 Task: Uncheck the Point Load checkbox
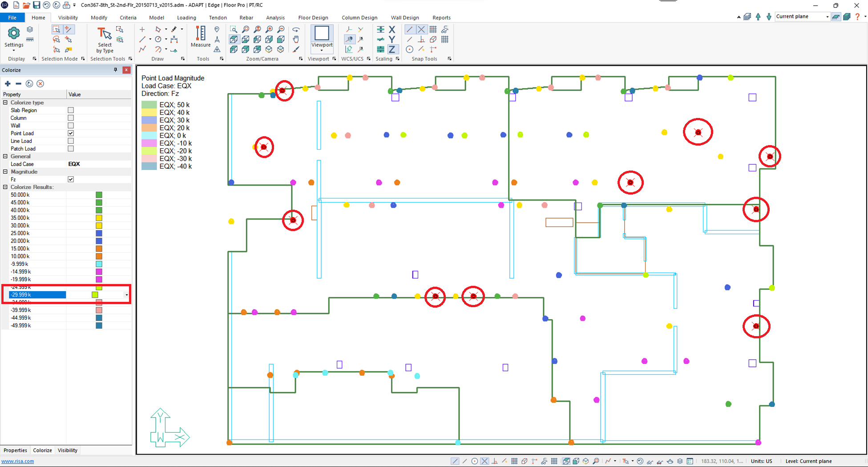tap(71, 133)
